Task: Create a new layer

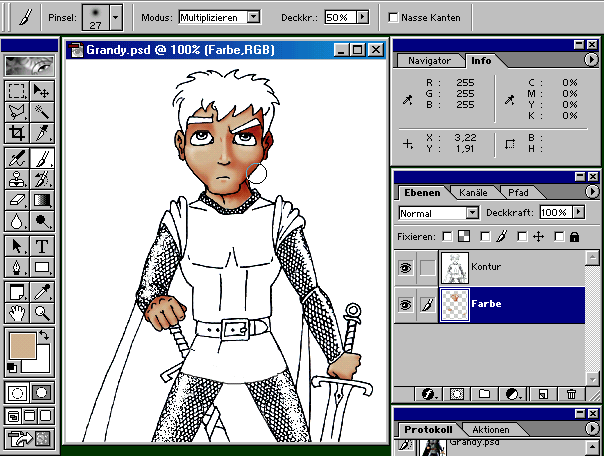Action: click(543, 394)
